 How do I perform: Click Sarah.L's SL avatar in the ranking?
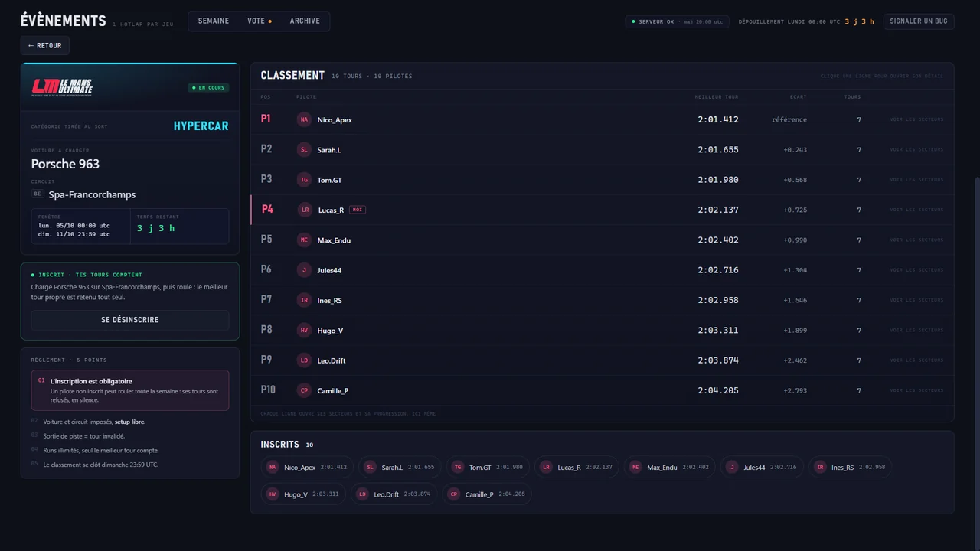[304, 150]
